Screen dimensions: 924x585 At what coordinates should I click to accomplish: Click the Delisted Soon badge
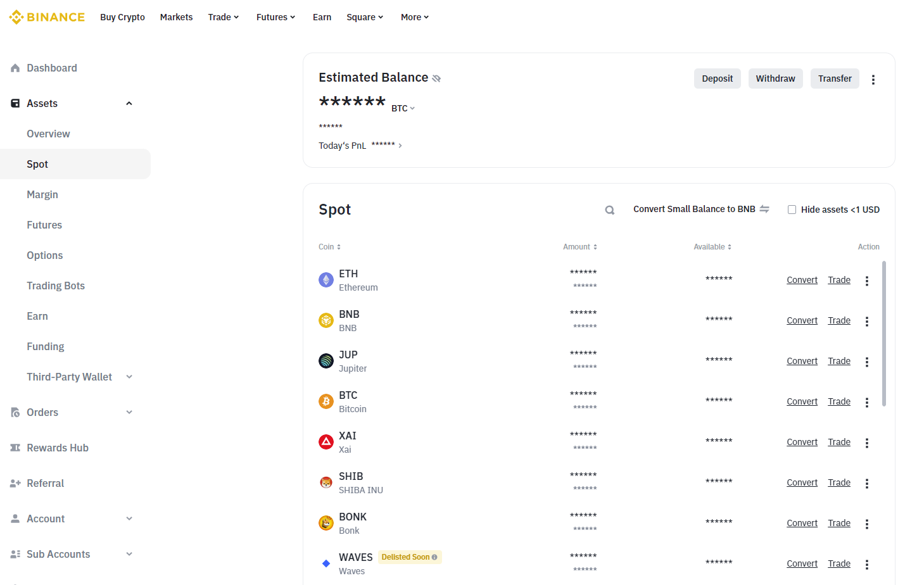tap(410, 557)
